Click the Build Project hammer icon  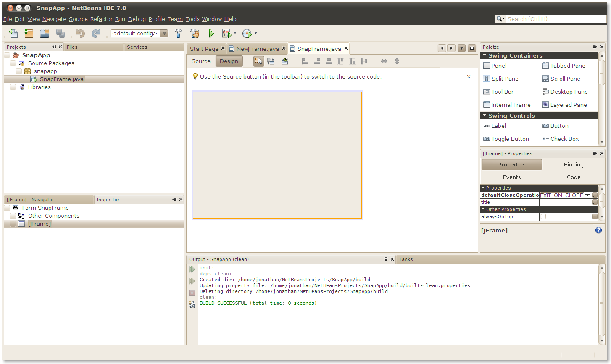pyautogui.click(x=178, y=34)
